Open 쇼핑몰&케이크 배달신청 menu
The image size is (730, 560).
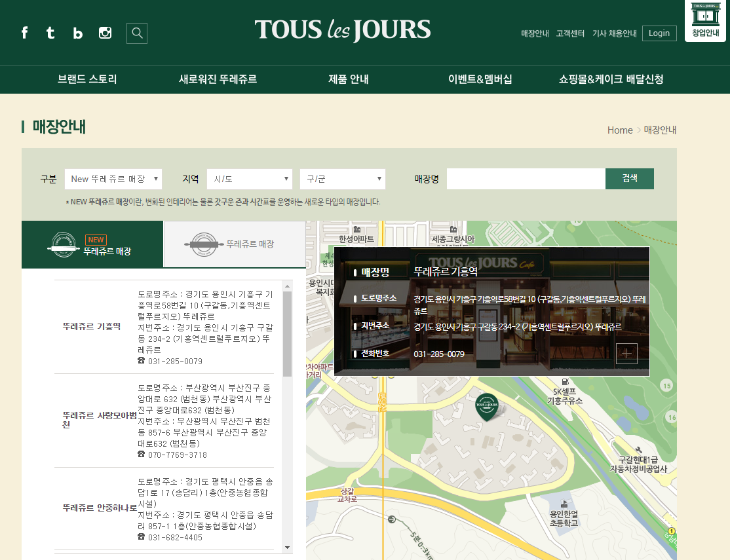click(611, 79)
